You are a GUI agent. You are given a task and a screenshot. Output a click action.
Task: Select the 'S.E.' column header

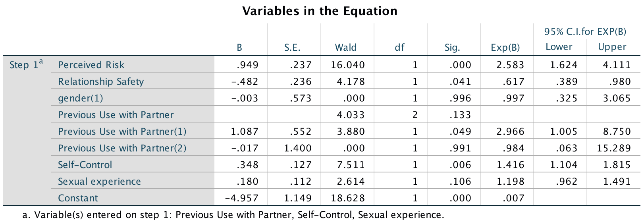click(292, 48)
